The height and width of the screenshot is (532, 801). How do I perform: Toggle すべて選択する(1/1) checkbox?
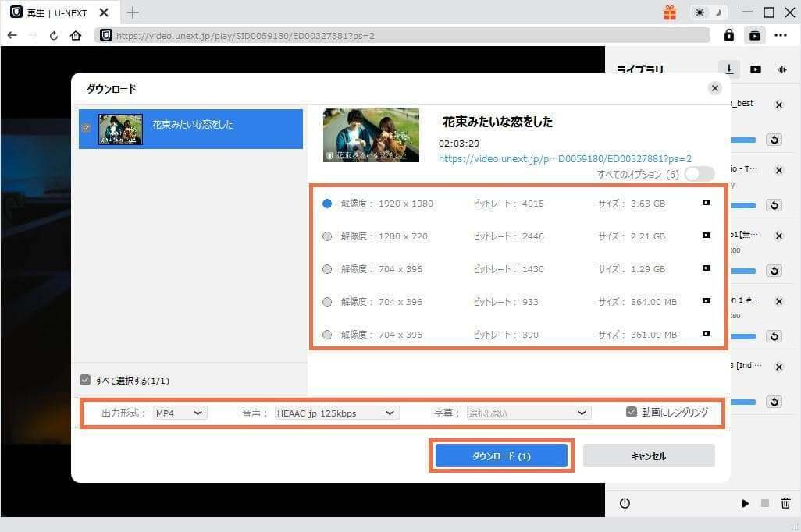(x=85, y=380)
